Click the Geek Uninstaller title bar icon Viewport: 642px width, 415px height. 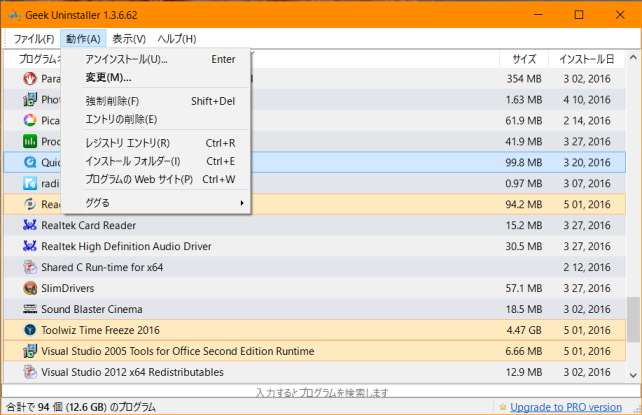coord(14,15)
